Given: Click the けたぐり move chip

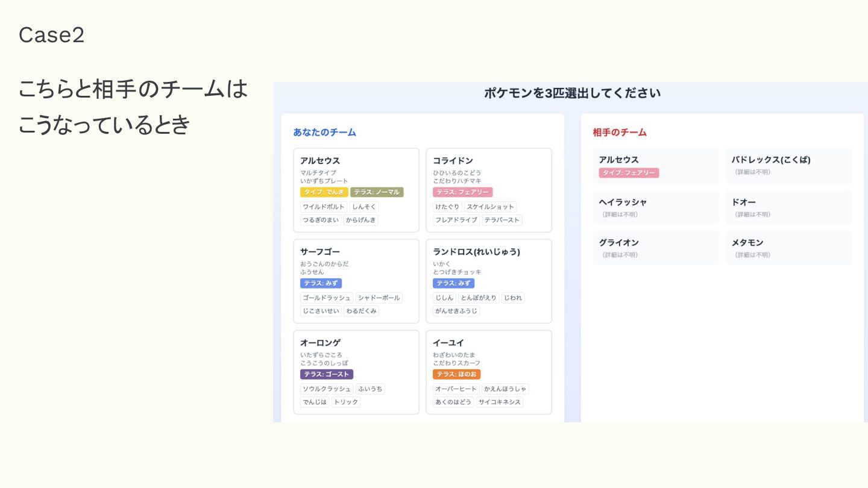Looking at the screenshot, I should [447, 207].
